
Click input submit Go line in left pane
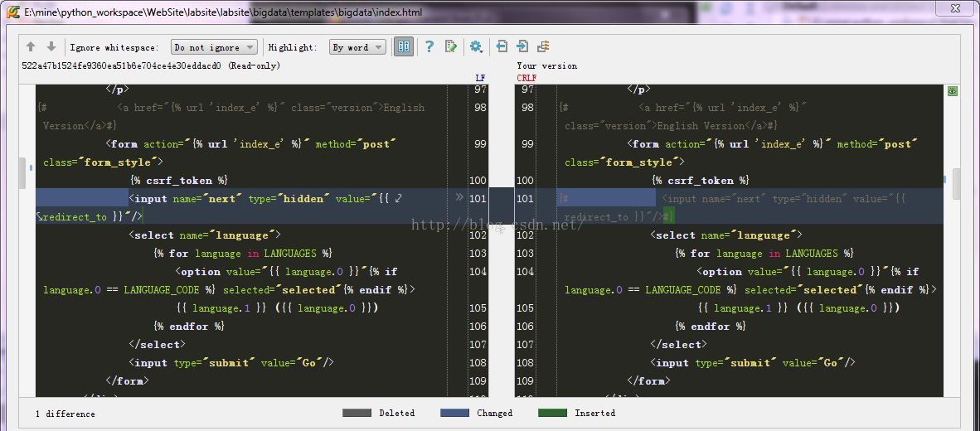click(231, 363)
